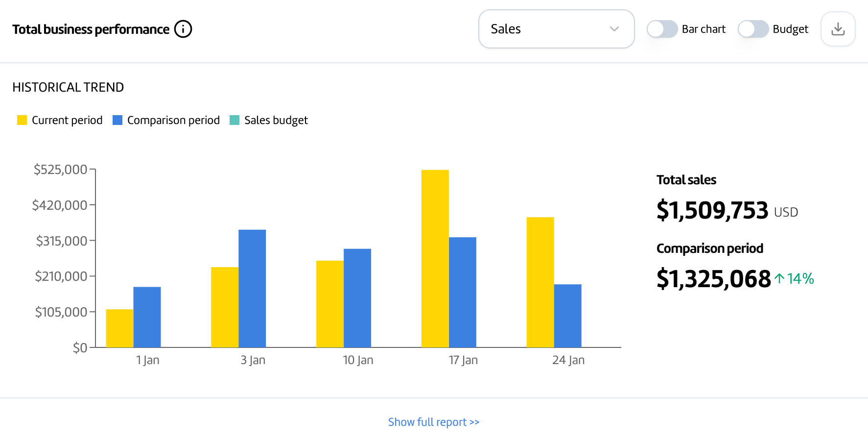Click the blue Comparison period legend icon
Viewport: 868px width, 442px height.
click(x=117, y=120)
